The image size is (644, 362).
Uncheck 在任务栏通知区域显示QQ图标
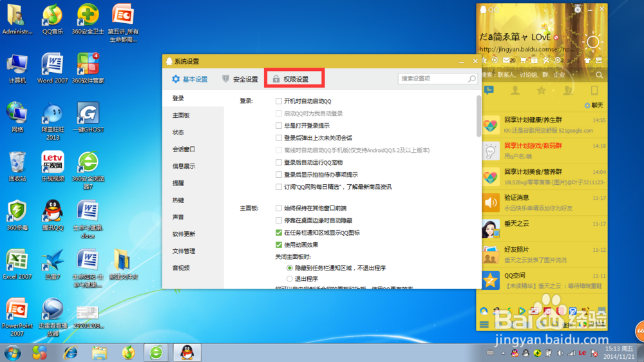coord(279,233)
